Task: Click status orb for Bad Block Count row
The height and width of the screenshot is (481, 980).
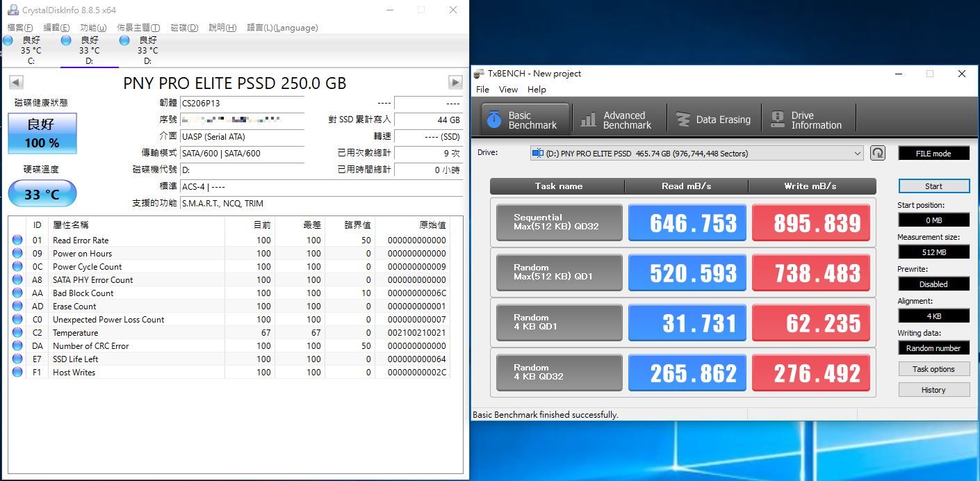Action: (x=17, y=293)
